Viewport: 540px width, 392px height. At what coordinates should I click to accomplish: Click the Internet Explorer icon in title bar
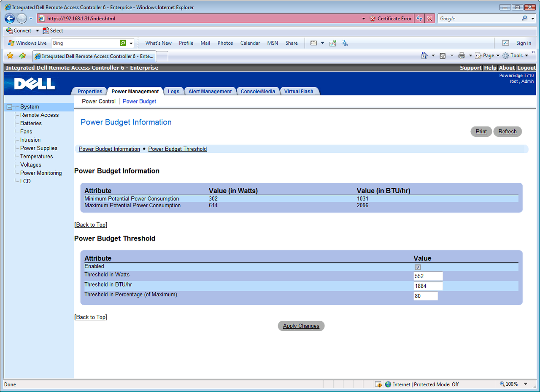[8, 7]
